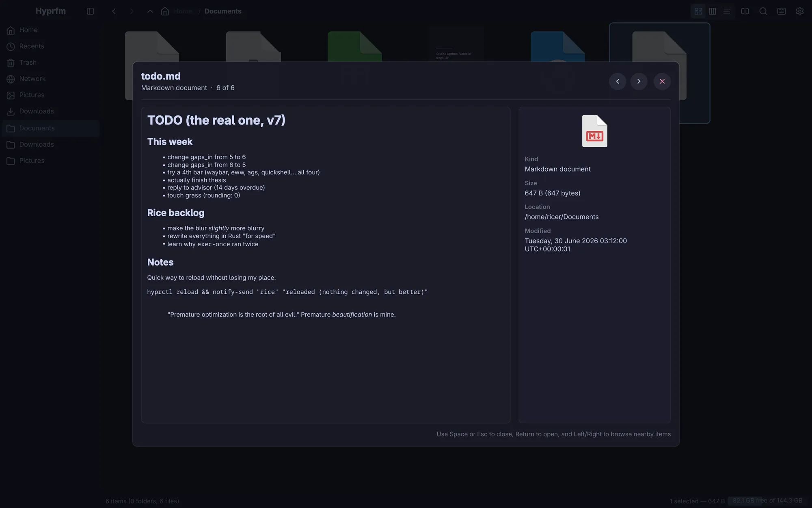Click the Documents folder icon in sidebar
The image size is (812, 508).
pyautogui.click(x=11, y=129)
